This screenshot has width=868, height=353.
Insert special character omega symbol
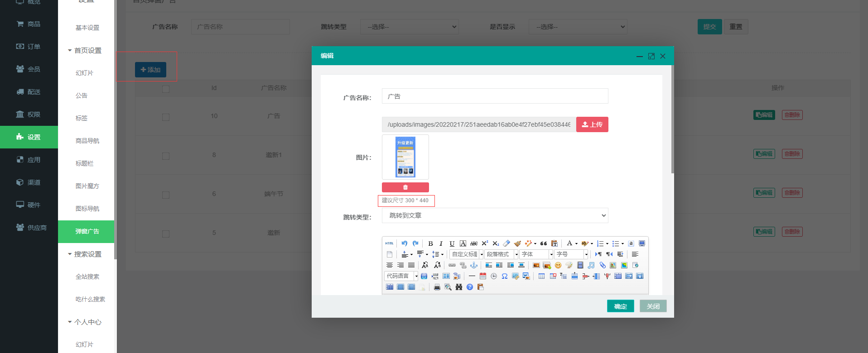505,276
